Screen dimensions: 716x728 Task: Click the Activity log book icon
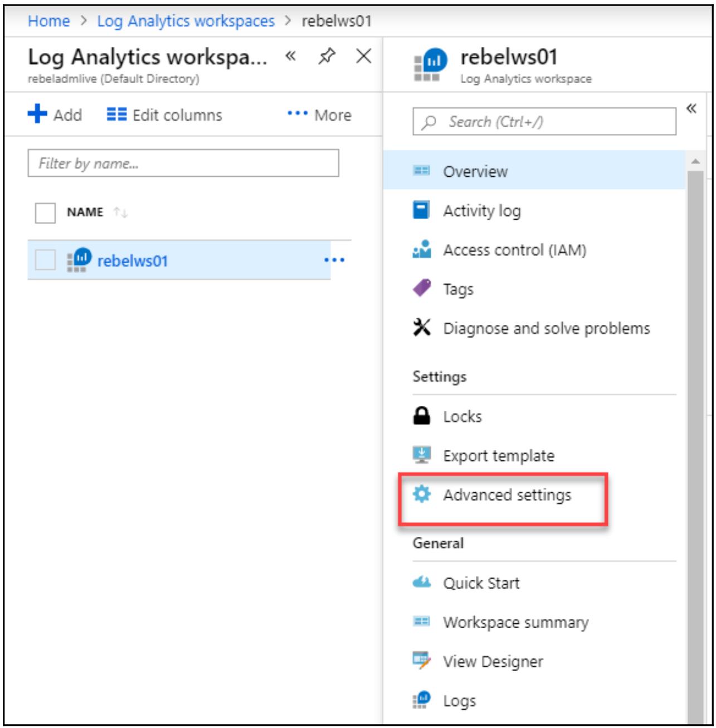421,211
